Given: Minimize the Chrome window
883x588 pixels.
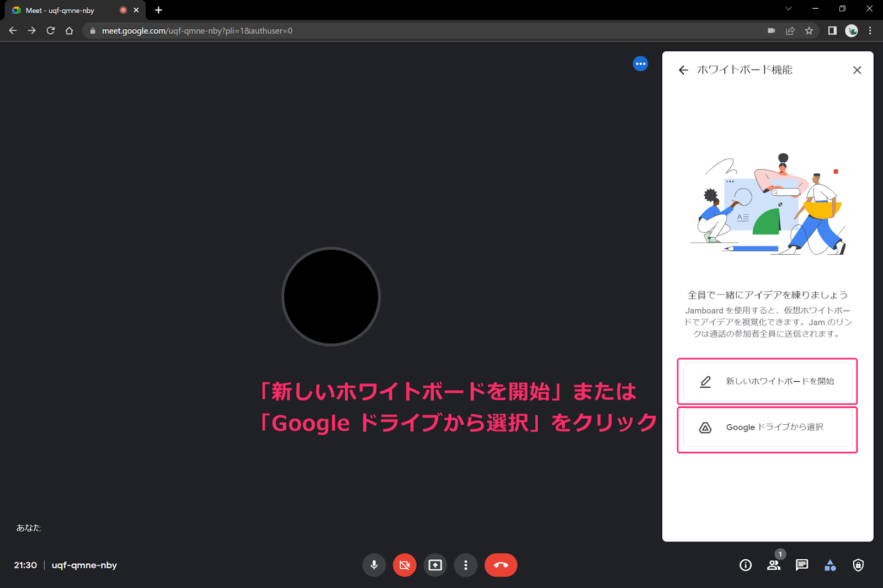Looking at the screenshot, I should tap(815, 9).
